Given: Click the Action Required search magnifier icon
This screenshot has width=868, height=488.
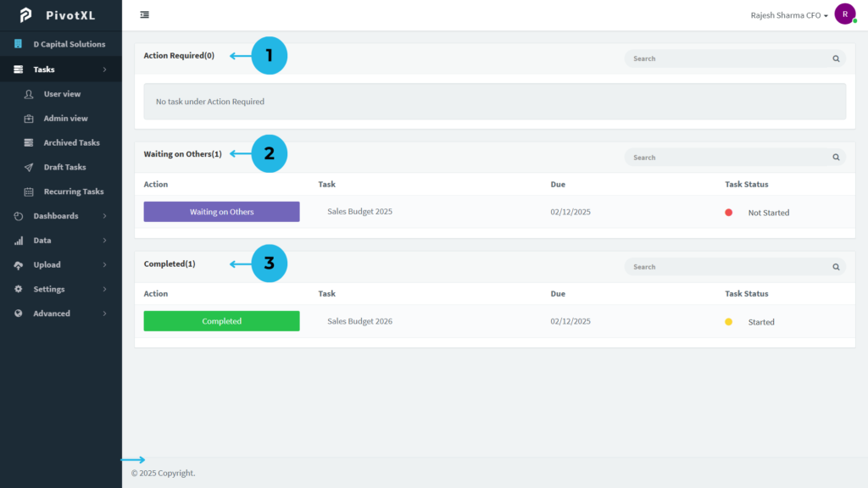Looking at the screenshot, I should (x=836, y=58).
